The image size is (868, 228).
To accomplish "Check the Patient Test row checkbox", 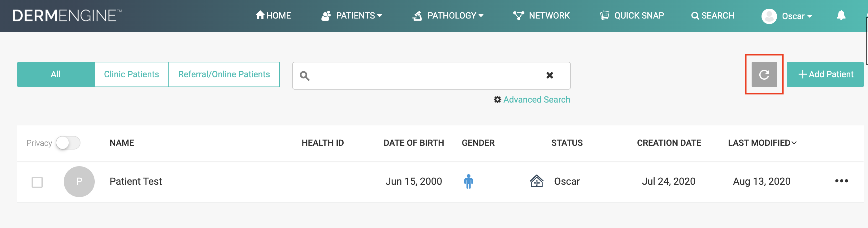I will pyautogui.click(x=37, y=182).
